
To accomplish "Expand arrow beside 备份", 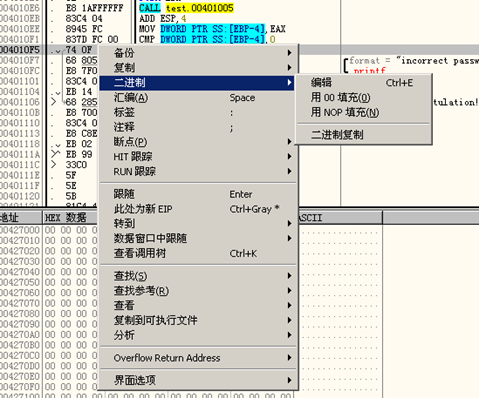I will (x=289, y=53).
